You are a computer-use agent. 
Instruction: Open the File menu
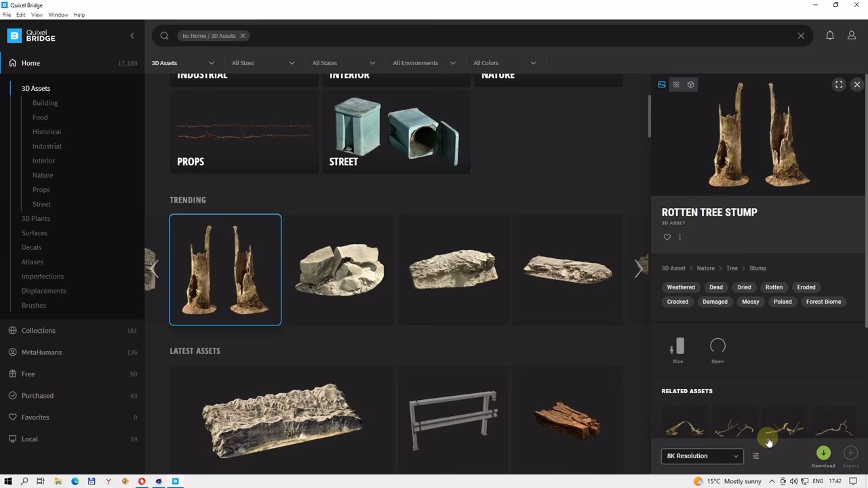[x=7, y=15]
